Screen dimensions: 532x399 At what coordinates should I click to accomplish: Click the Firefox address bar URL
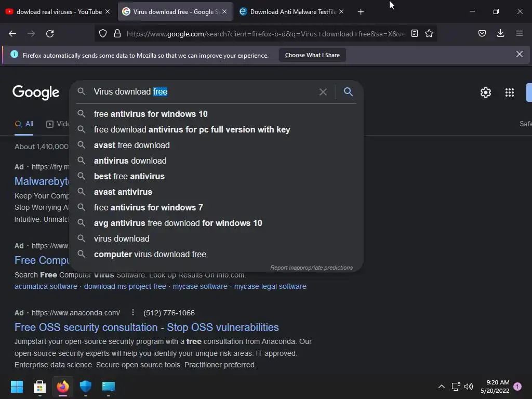(265, 34)
